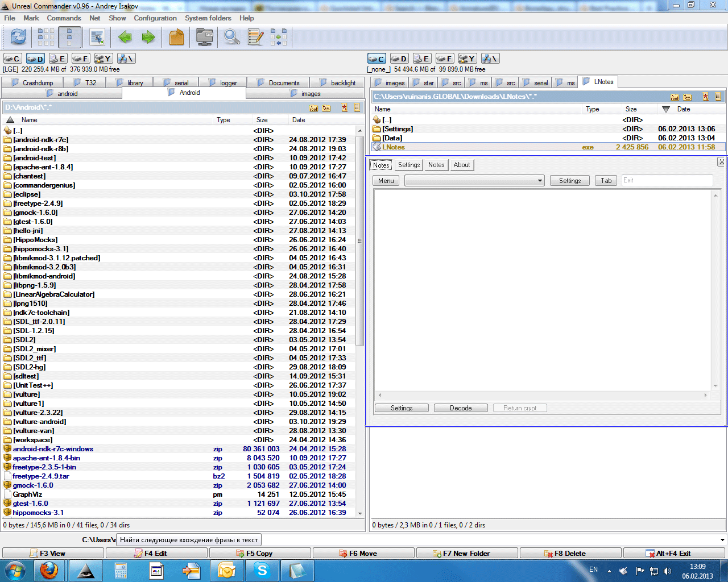Click the Tab button in LNotes
The width and height of the screenshot is (728, 582).
(x=606, y=181)
